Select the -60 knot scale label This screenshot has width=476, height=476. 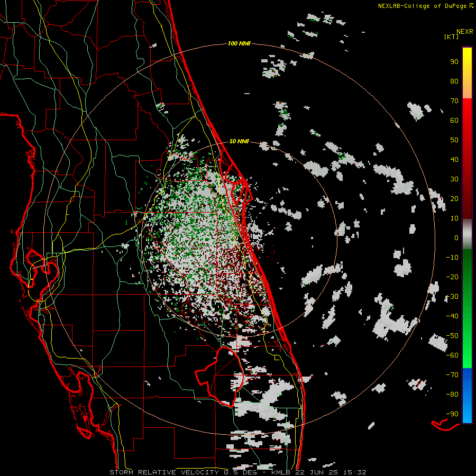(452, 355)
